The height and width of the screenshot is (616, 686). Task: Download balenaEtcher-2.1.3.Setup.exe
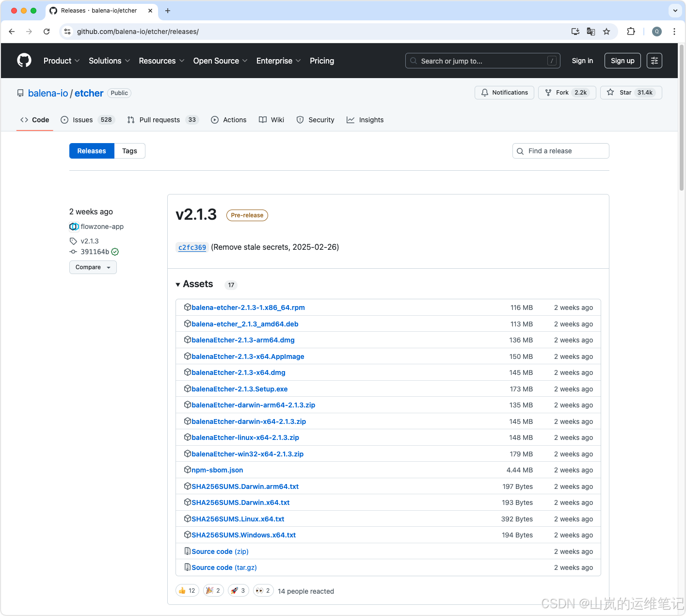click(239, 389)
